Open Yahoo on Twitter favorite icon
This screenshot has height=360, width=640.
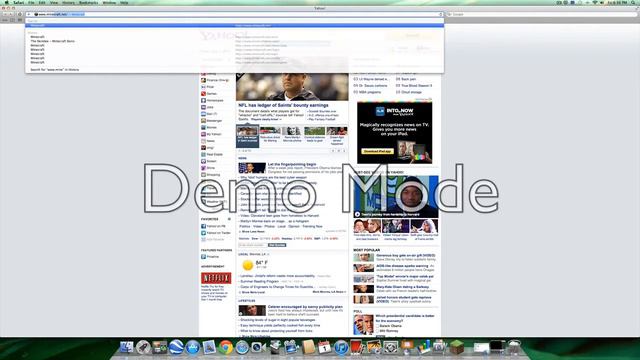(203, 233)
